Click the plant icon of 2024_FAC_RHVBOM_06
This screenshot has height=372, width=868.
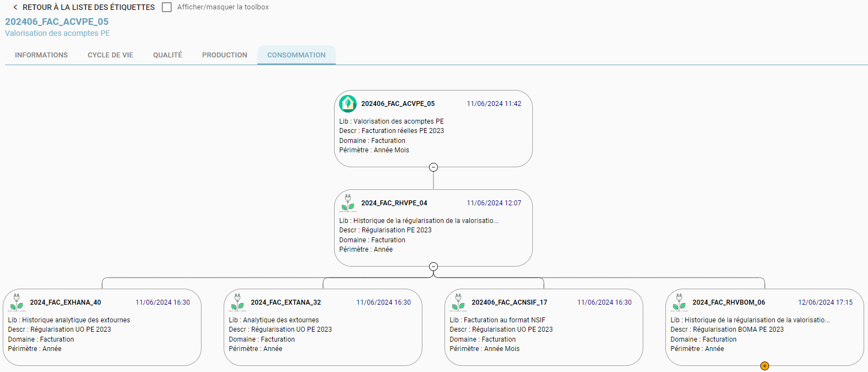pos(679,302)
